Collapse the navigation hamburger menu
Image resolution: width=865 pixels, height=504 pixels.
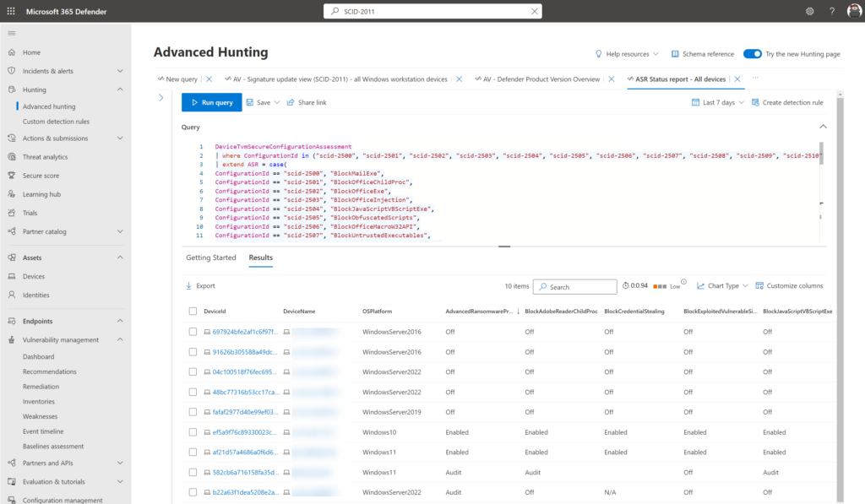tap(12, 34)
